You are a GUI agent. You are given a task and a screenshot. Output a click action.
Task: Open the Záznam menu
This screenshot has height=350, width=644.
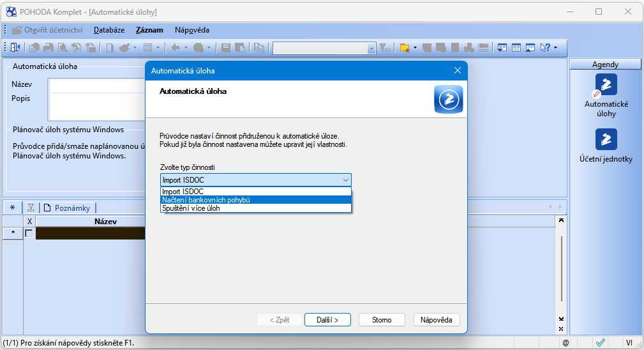click(149, 30)
